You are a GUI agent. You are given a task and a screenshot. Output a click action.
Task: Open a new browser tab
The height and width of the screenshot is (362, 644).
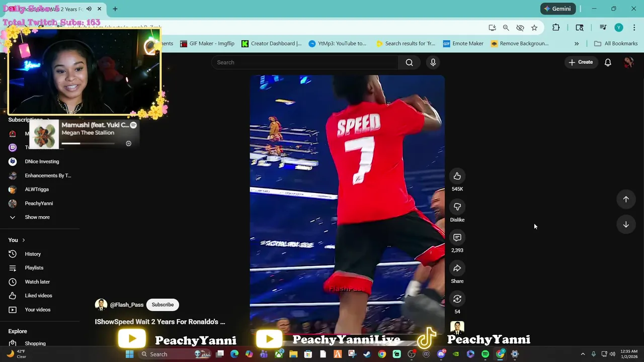click(115, 9)
